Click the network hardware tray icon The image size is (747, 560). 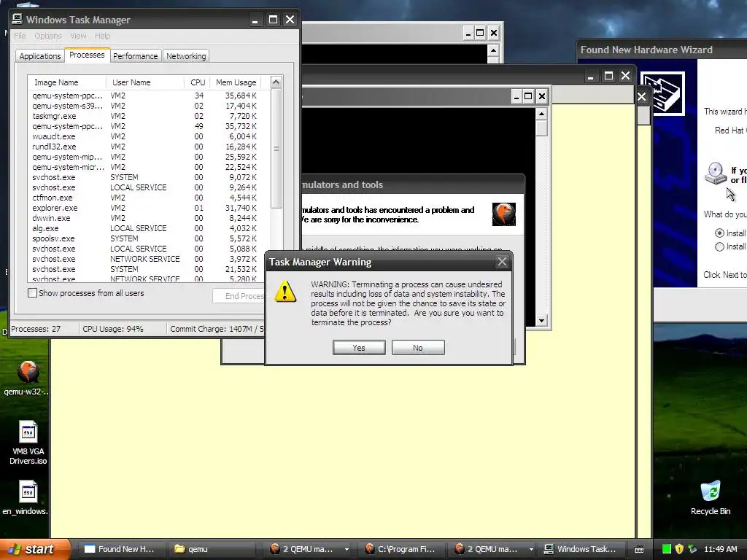coord(692,549)
